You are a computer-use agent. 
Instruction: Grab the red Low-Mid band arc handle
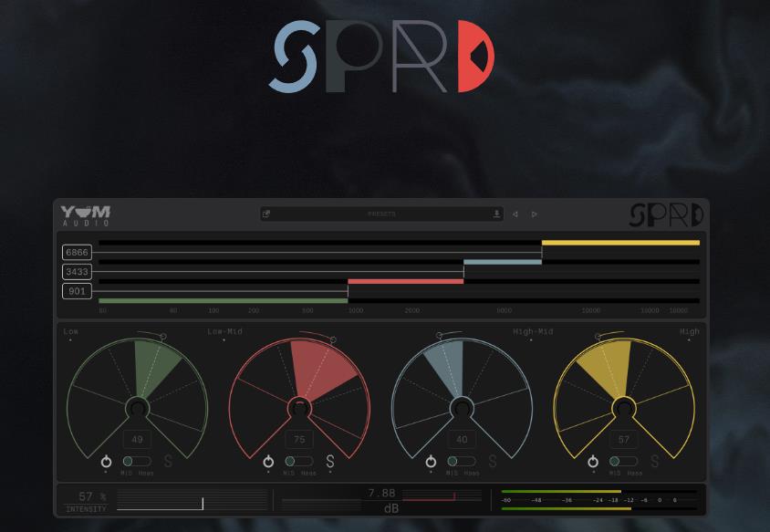coord(333,339)
